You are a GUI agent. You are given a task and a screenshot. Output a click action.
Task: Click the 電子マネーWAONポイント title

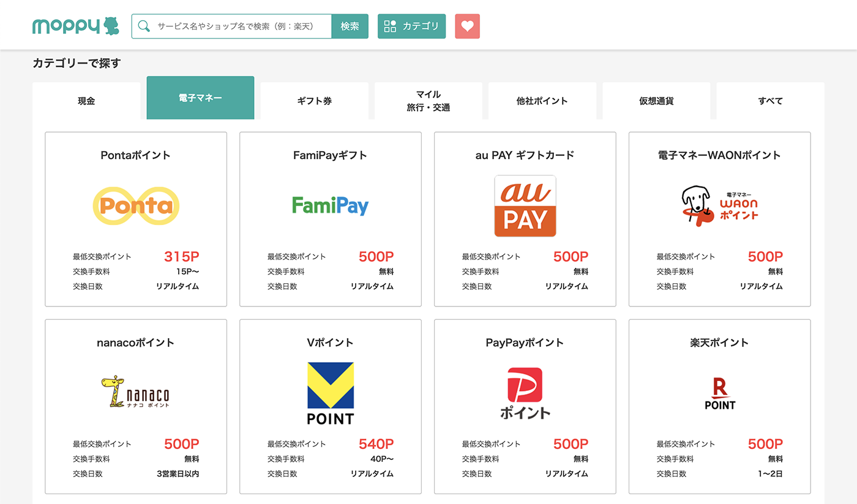(x=720, y=155)
